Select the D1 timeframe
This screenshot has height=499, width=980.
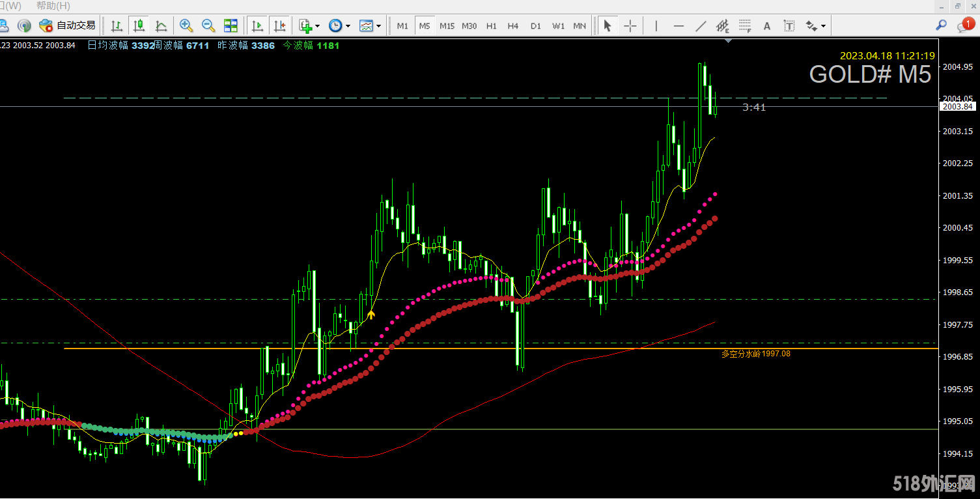click(x=535, y=26)
